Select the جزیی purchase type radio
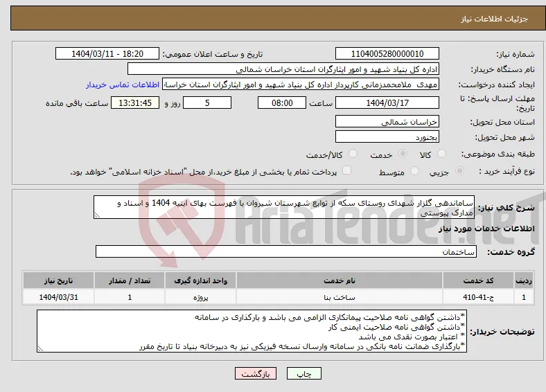Viewport: 546px width, 392px height. pos(459,170)
